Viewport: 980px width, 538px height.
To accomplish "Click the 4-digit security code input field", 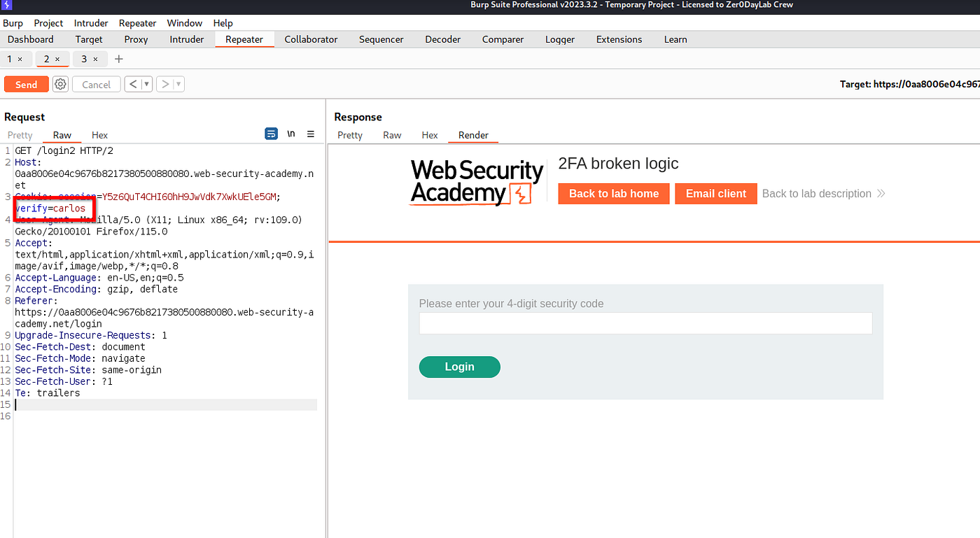I will [x=645, y=323].
